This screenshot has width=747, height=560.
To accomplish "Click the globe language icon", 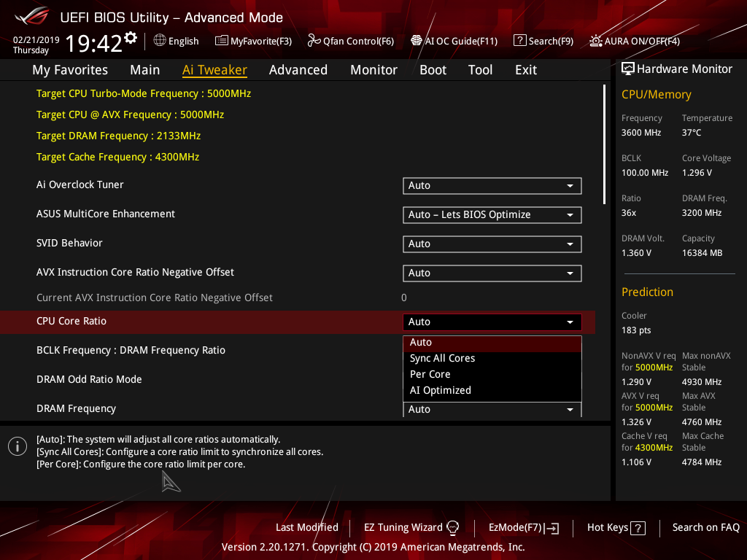I will [x=160, y=41].
